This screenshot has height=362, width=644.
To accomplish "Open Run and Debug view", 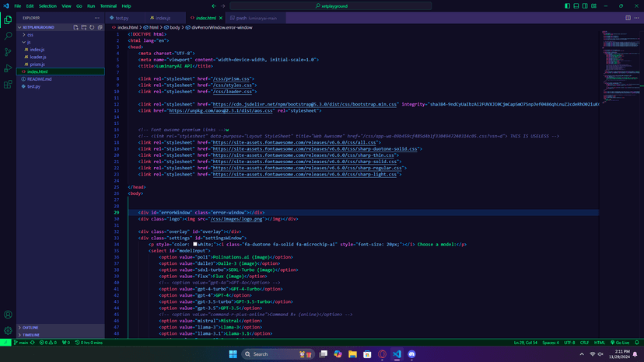I will coord(8,68).
